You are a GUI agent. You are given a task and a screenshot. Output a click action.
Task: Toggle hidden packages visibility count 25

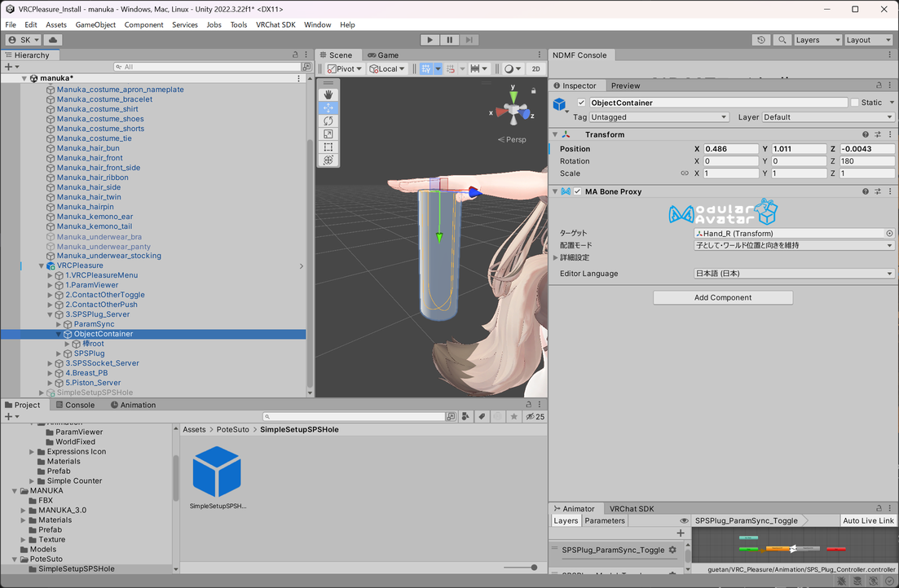tap(535, 417)
